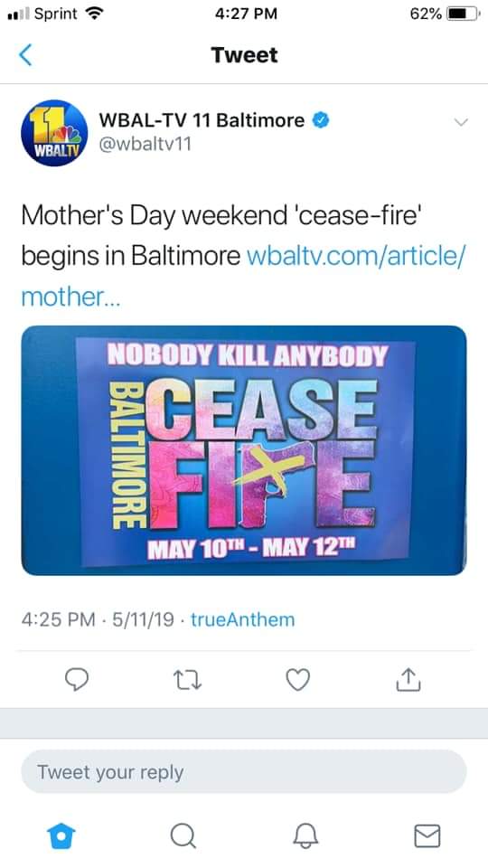488x868 pixels.
Task: Tap the 4:25 PM tweet timestamp
Action: point(58,619)
